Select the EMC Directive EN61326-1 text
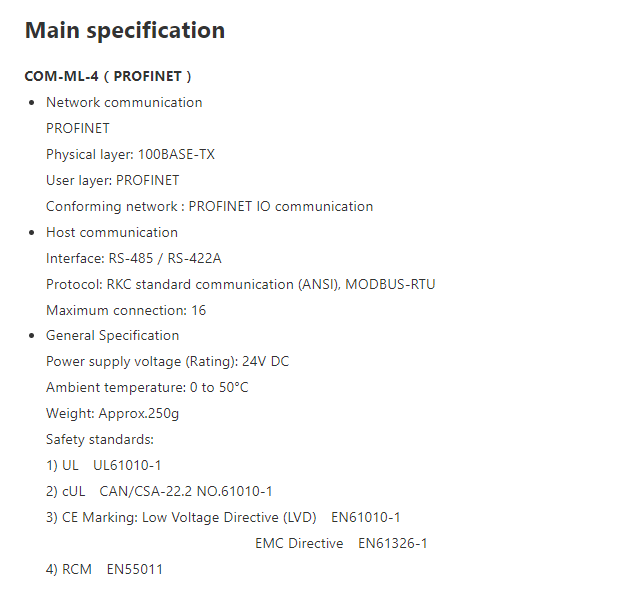Viewport: 638px width, 597px height. [x=341, y=544]
